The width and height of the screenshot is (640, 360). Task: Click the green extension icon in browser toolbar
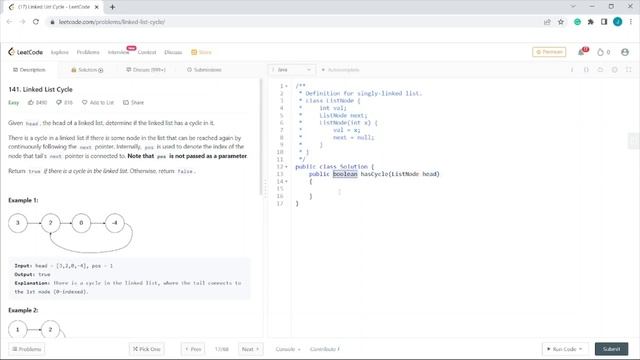[x=577, y=22]
